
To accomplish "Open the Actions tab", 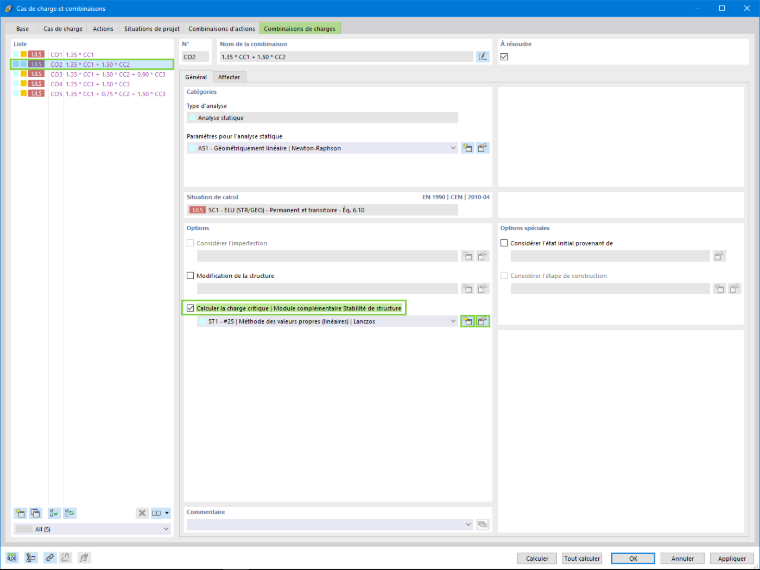I will pos(103,29).
